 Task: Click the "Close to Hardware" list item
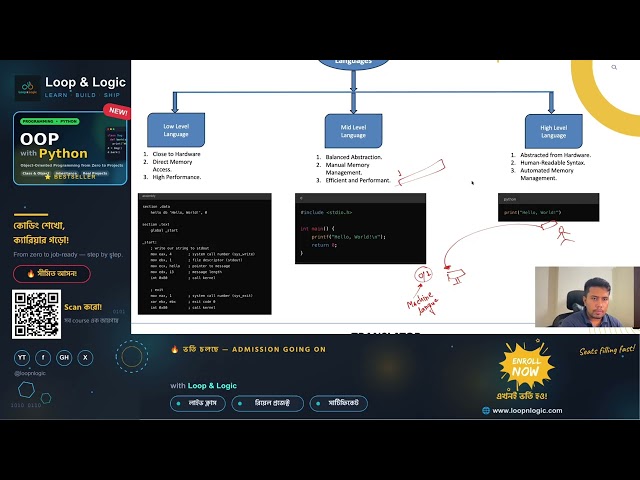point(176,154)
